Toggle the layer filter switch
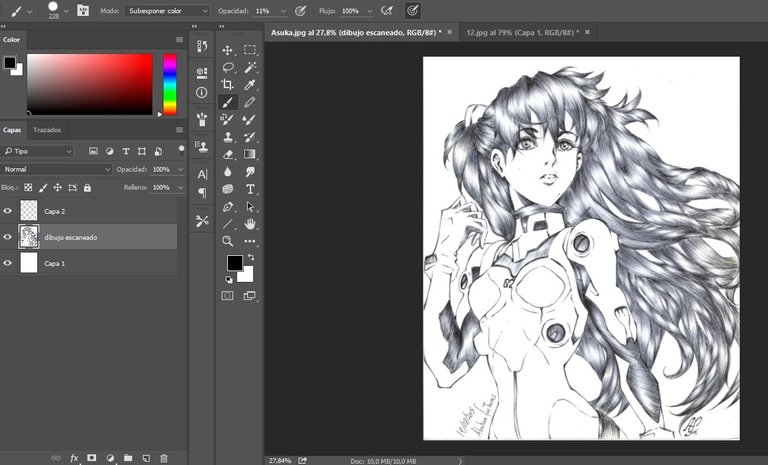The image size is (768, 465). [x=181, y=149]
